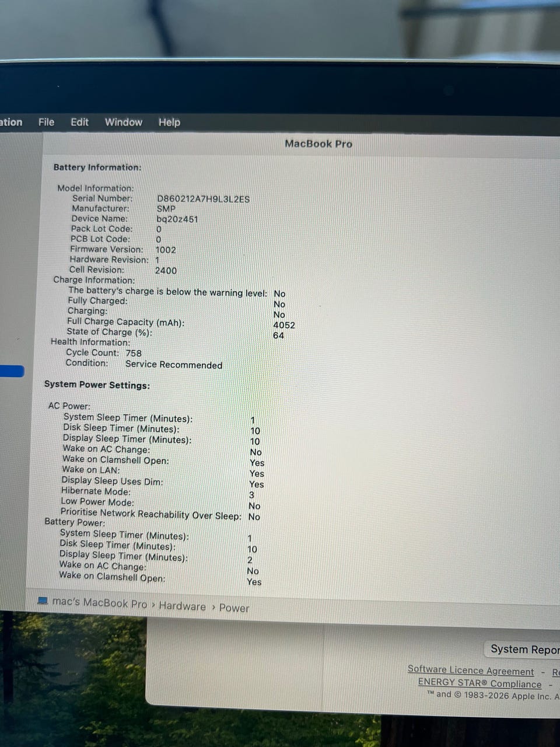
Task: Open the Software Licence Agreement link
Action: click(x=471, y=671)
